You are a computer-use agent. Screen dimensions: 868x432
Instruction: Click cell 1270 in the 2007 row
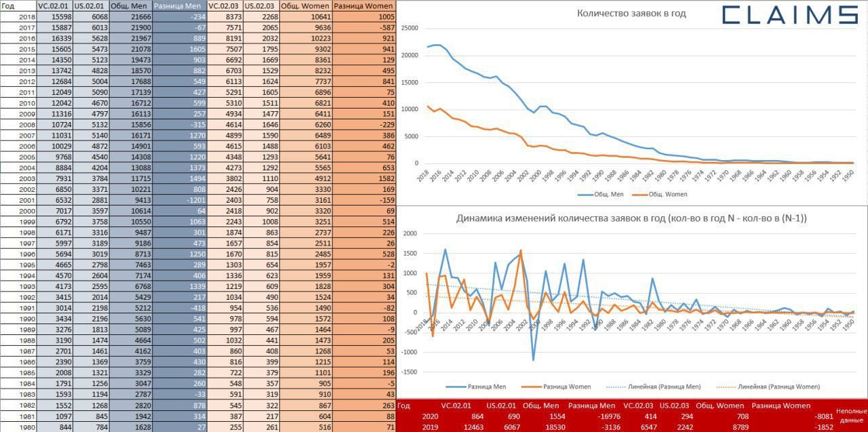(179, 136)
